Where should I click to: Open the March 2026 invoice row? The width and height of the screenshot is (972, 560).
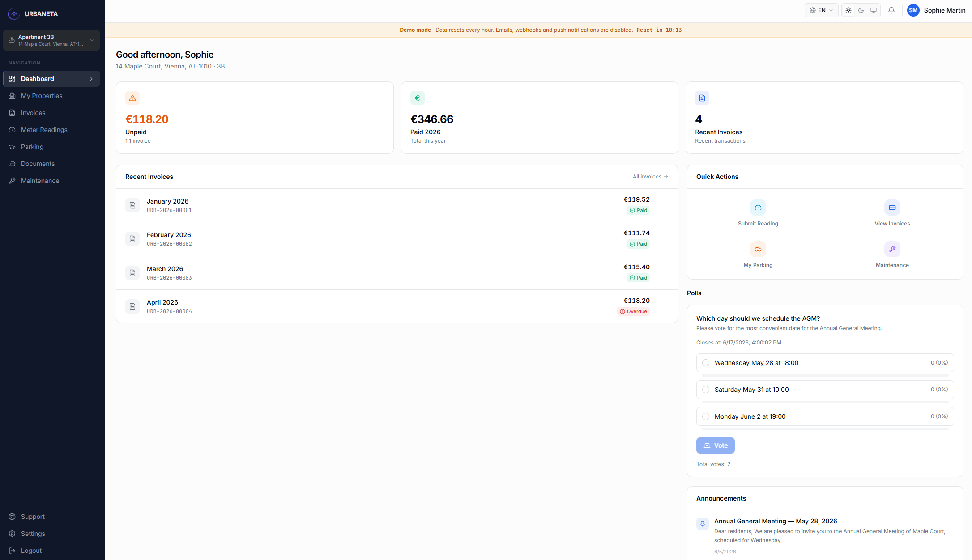pyautogui.click(x=396, y=273)
